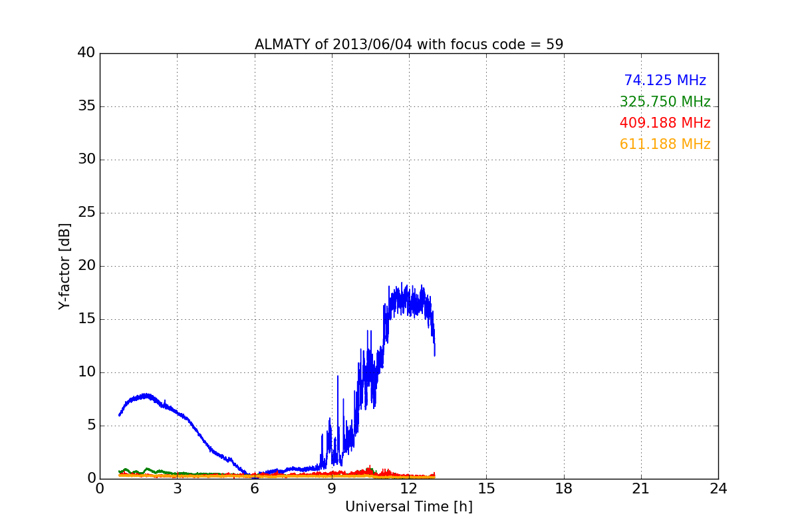
Task: Click the x-axis tick value 9
Action: tap(332, 489)
